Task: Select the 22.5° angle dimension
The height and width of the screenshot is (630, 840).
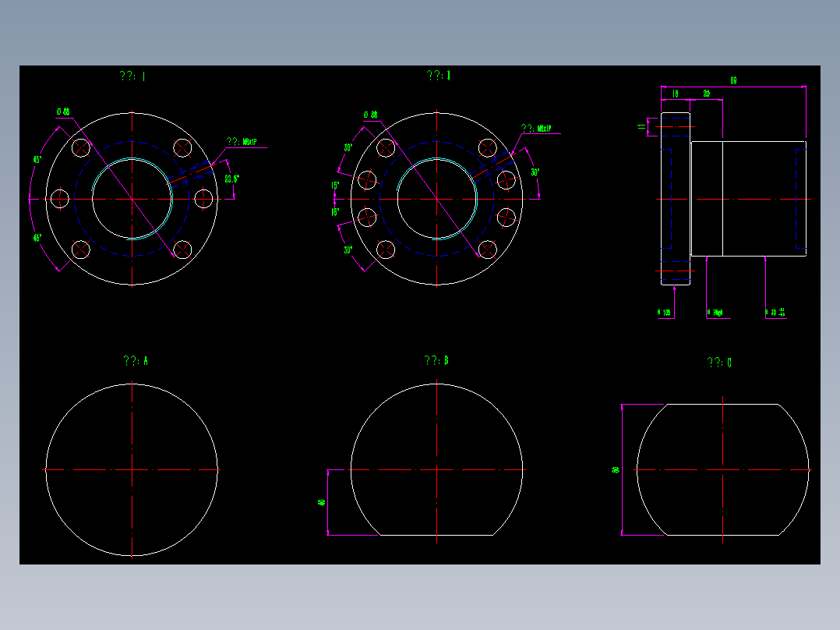Action: click(231, 179)
